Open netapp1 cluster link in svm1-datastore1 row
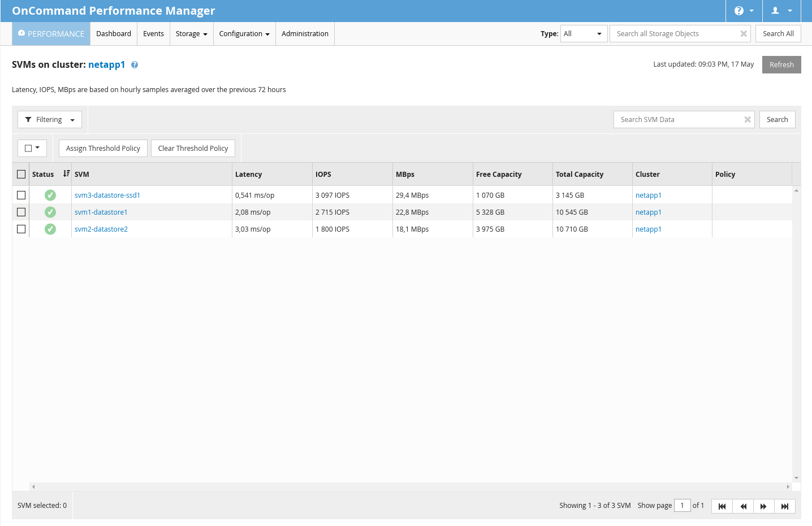This screenshot has height=526, width=812. pos(649,212)
